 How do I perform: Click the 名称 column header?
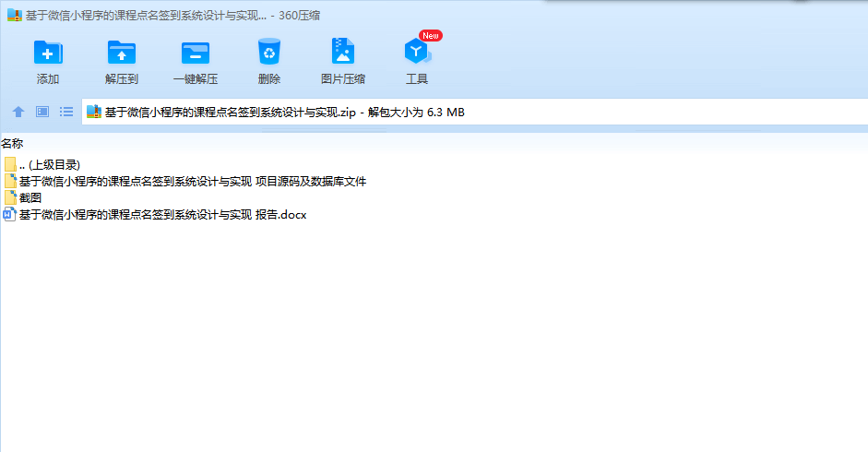[x=12, y=144]
